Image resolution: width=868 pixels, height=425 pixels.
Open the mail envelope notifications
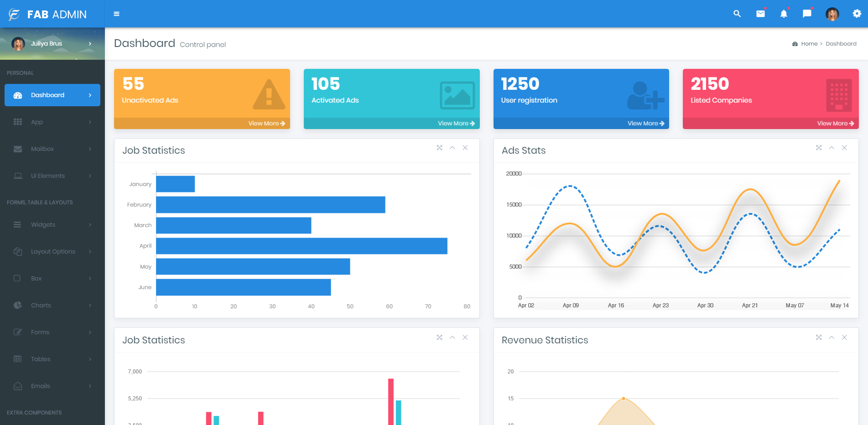coord(760,14)
